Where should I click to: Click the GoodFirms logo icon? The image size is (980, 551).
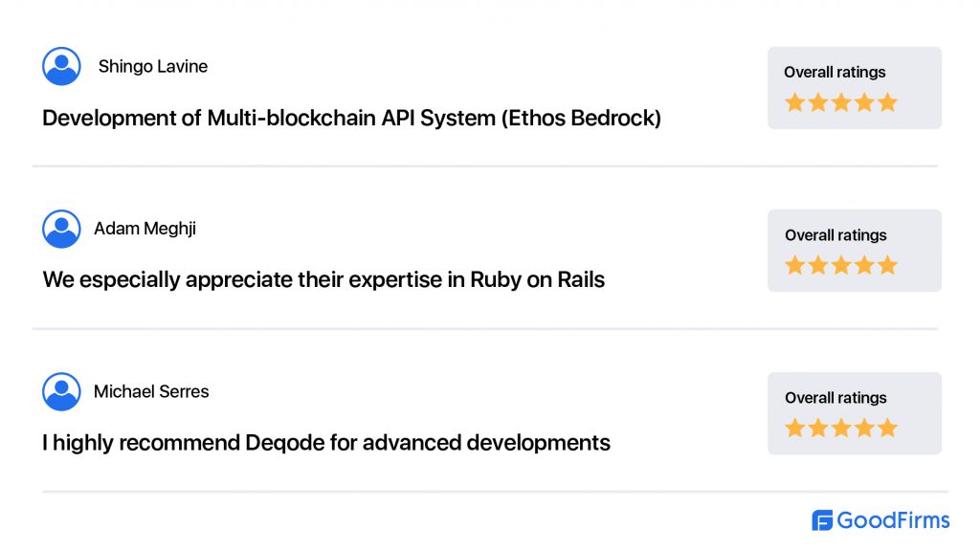(x=822, y=519)
